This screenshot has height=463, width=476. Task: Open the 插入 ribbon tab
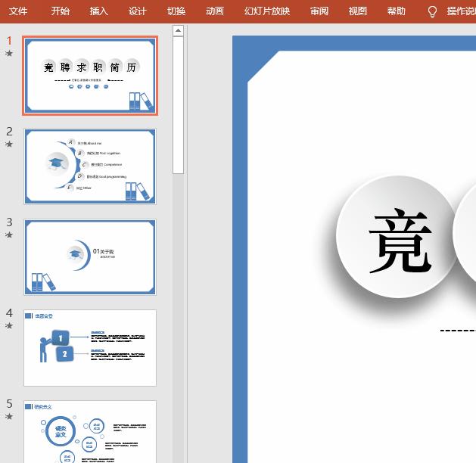pos(98,11)
